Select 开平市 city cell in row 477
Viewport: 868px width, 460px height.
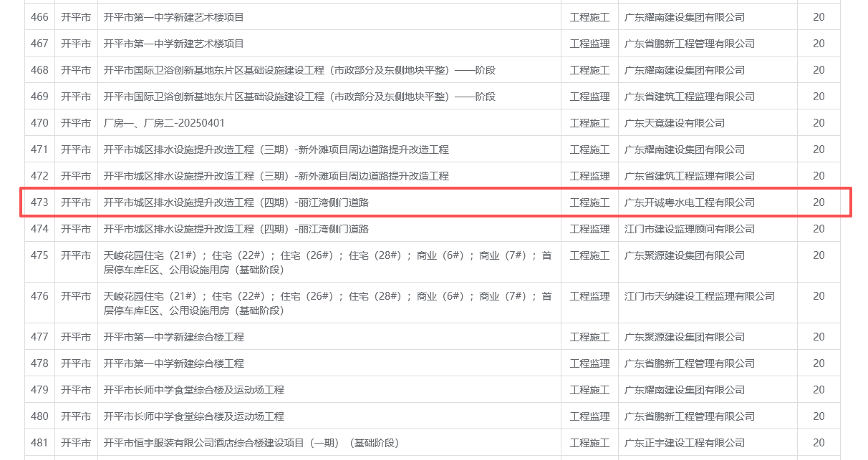(76, 337)
